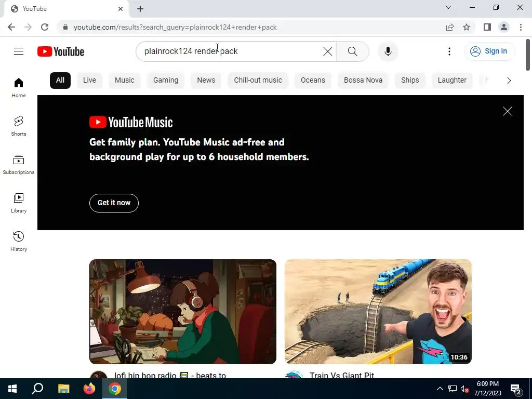Viewport: 532px width, 399px height.
Task: Click the page vertical scrollbar thumb
Action: [528, 55]
